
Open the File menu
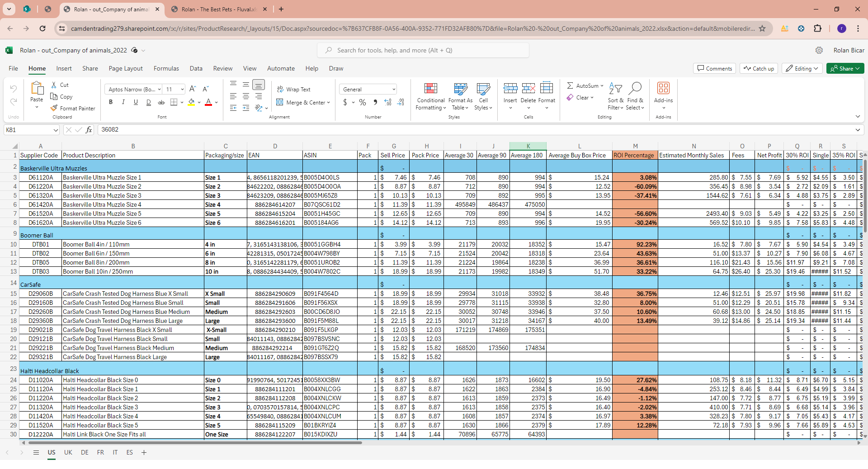coord(13,68)
